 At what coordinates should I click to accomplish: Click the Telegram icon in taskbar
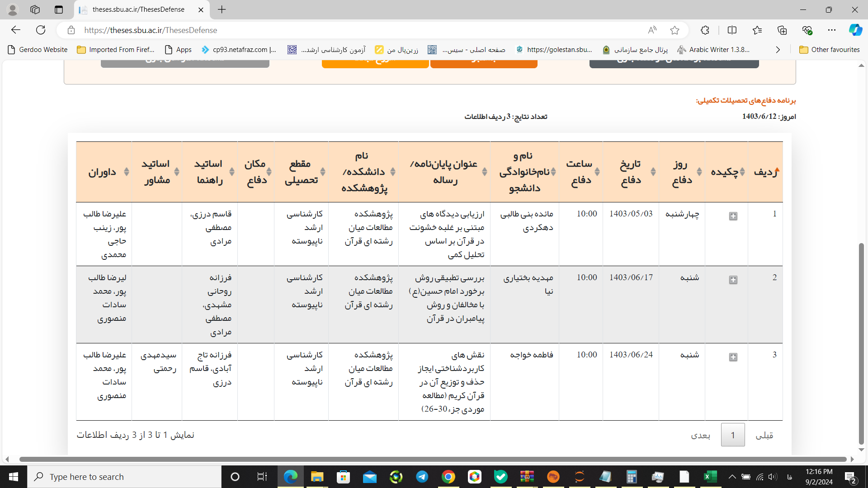pos(423,477)
